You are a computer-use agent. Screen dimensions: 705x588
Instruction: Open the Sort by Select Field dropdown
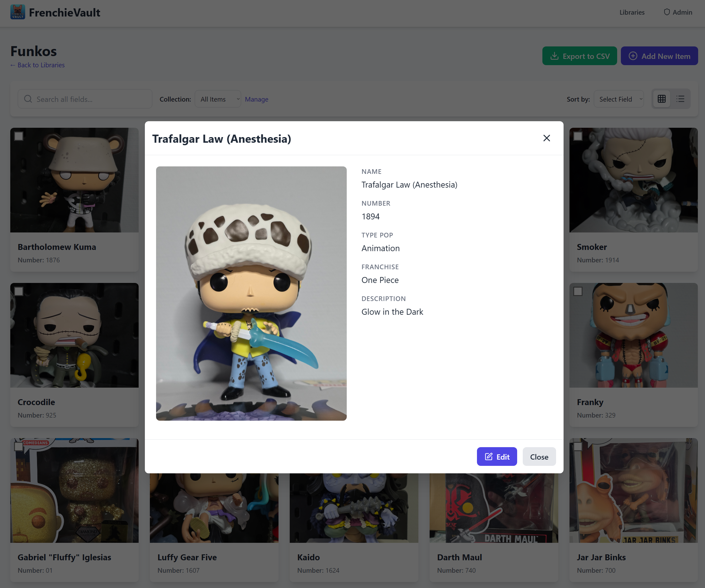(x=619, y=99)
